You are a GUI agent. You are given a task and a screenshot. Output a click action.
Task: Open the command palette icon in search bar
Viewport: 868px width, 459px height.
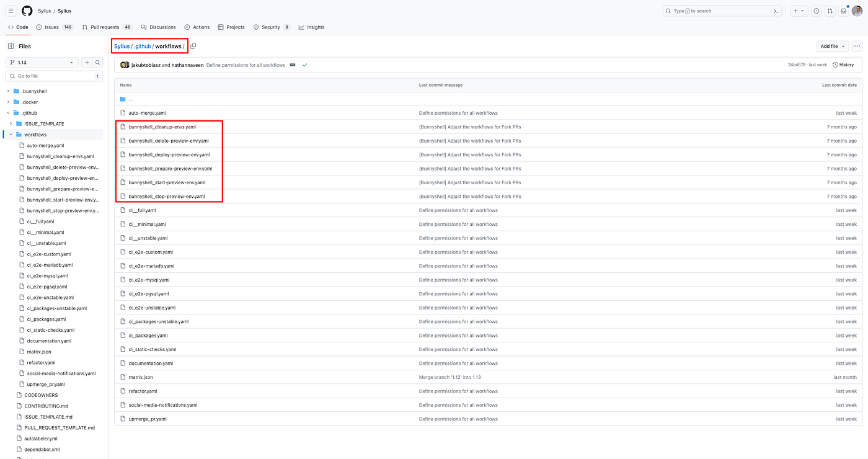776,11
